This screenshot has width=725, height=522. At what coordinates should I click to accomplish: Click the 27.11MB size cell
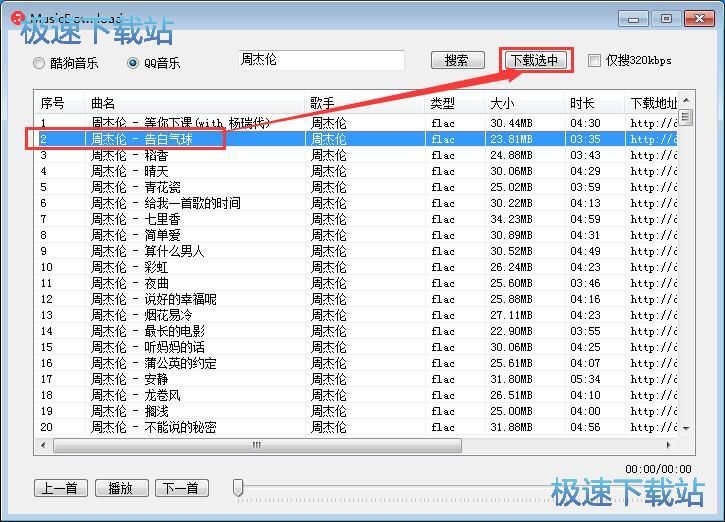511,315
